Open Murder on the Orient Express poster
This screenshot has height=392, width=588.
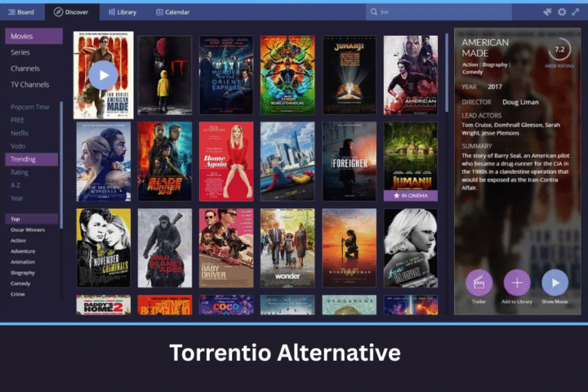tap(226, 75)
